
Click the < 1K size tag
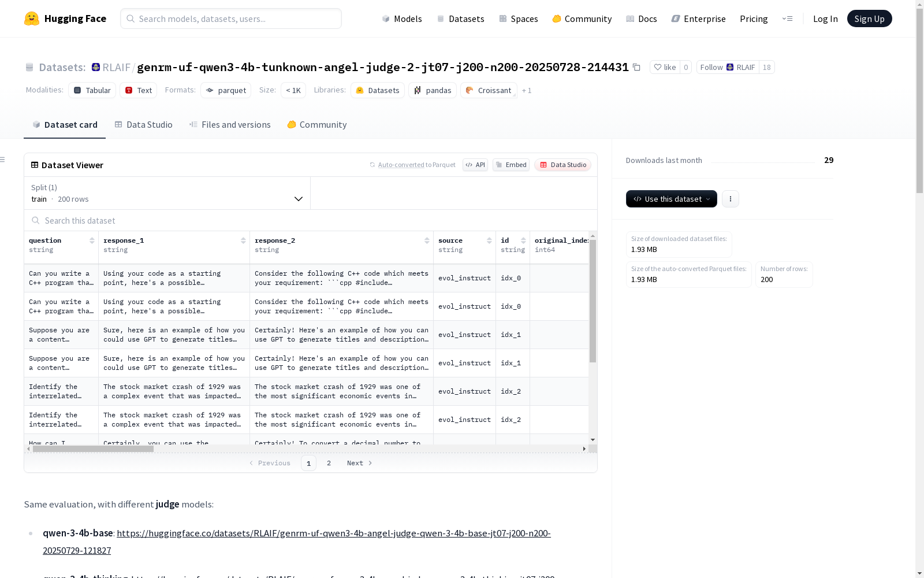[x=293, y=90]
